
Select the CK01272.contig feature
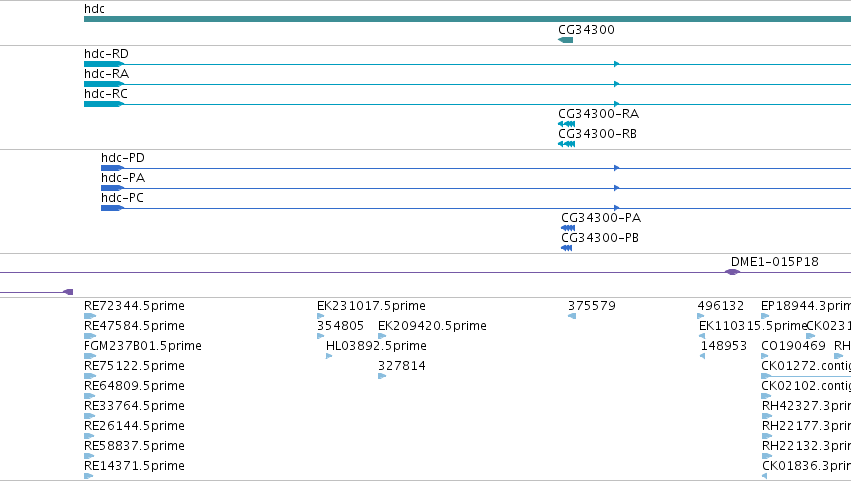pyautogui.click(x=806, y=376)
